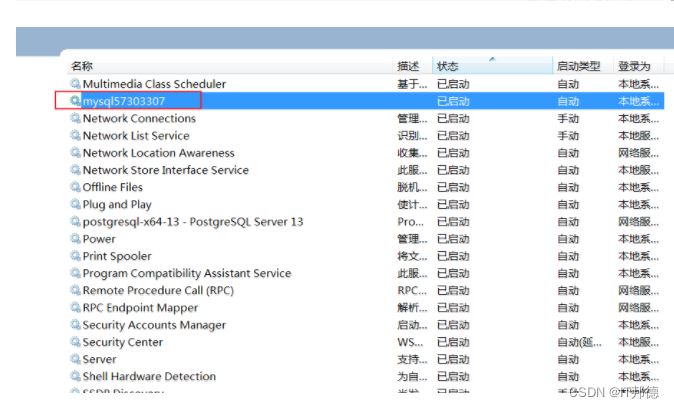
Task: Click the PostgreSQL Server 13 service icon
Action: [x=75, y=221]
